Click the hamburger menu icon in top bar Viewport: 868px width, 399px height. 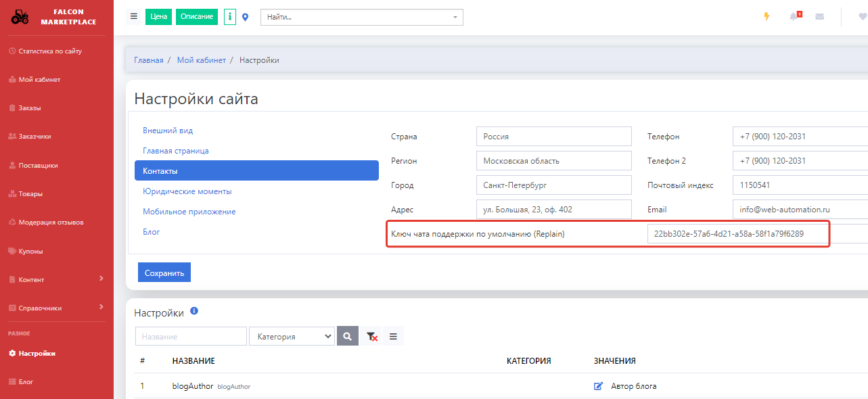tap(134, 17)
